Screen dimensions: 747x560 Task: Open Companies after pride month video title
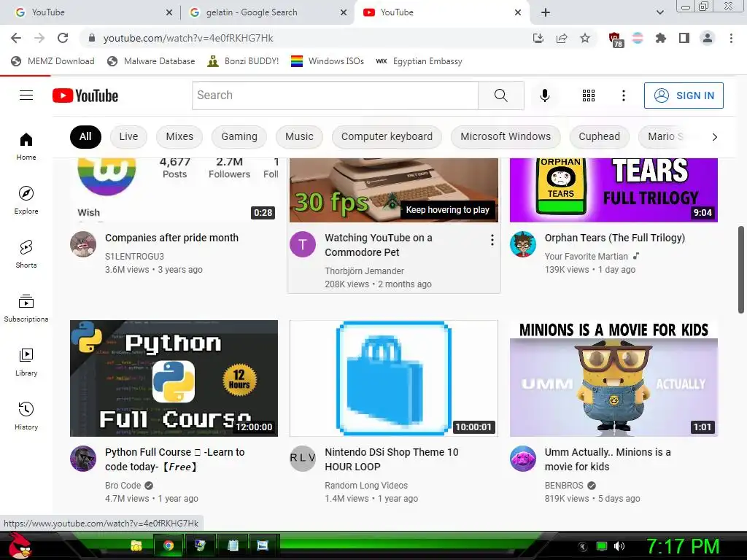coord(171,238)
